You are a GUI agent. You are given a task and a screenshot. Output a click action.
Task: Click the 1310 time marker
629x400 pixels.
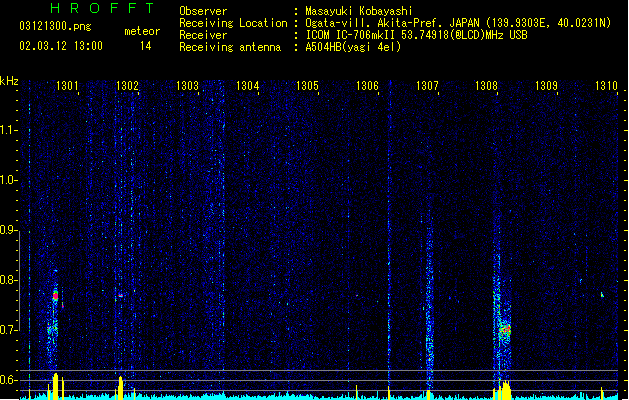(606, 86)
